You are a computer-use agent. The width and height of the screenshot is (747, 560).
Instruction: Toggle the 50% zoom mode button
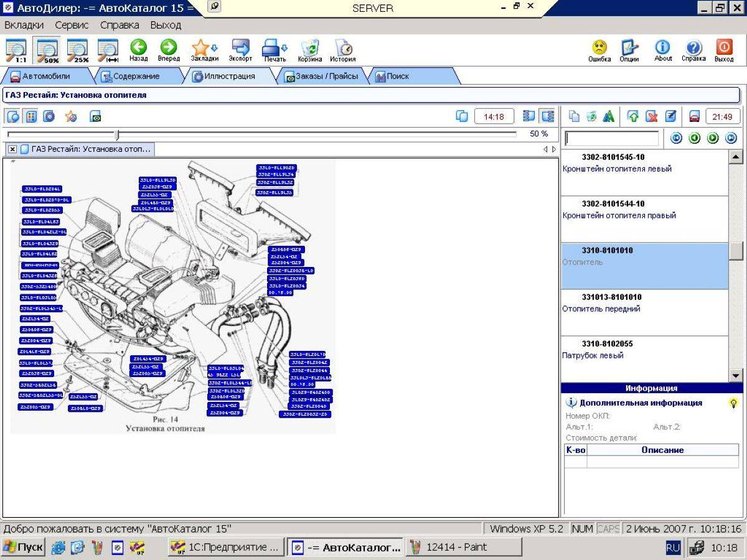tap(47, 49)
